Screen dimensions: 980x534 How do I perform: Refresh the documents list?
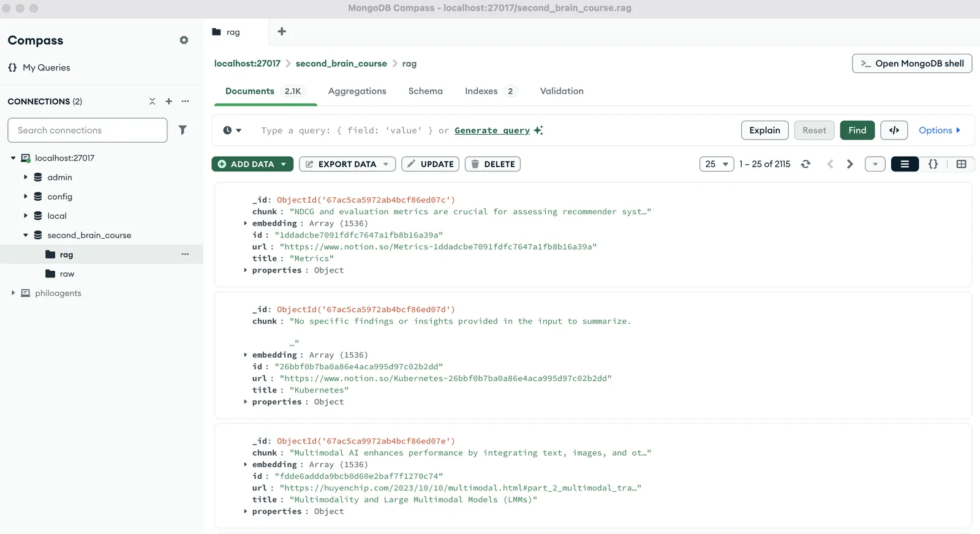806,164
